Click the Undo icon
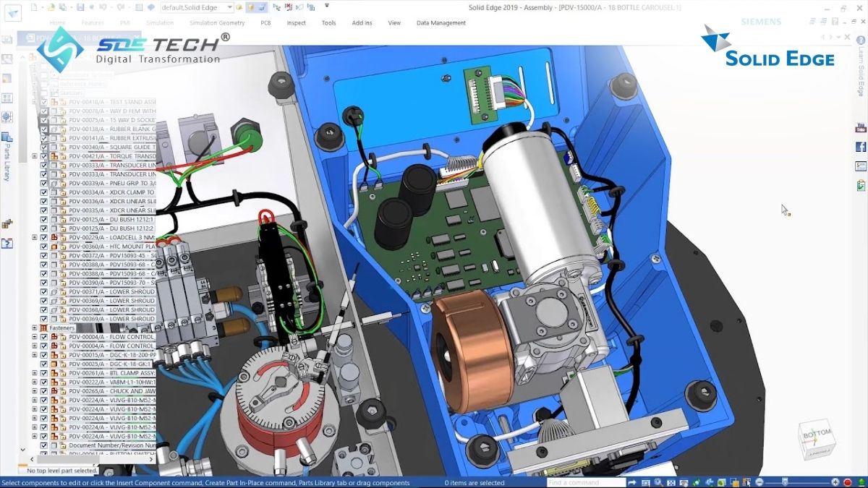This screenshot has height=488, width=868. click(103, 7)
